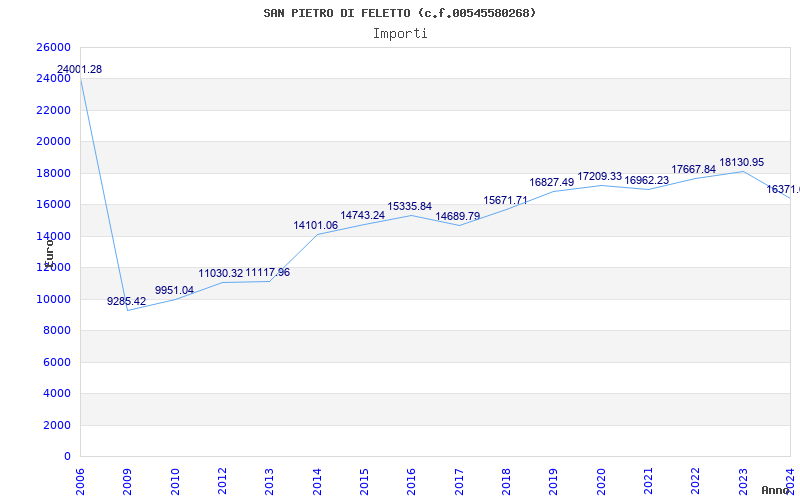Click the 15671.71 data label
This screenshot has width=800, height=500.
[x=506, y=201]
